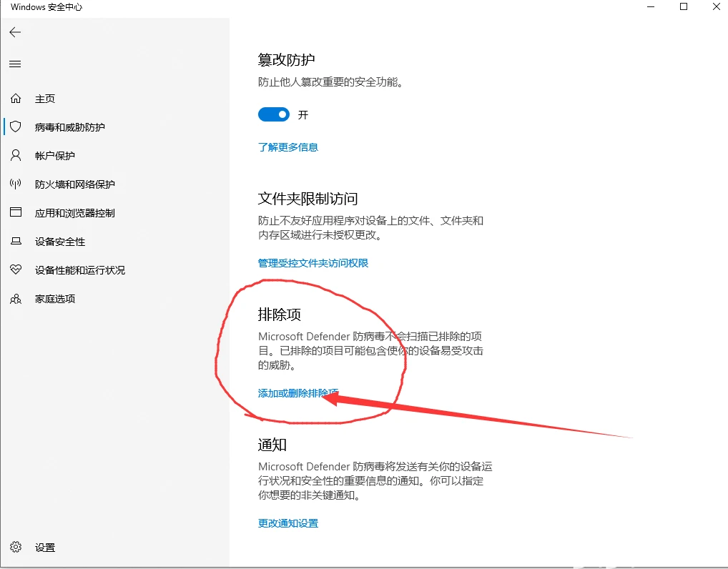728x569 pixels.
Task: Click the 排除项 heading
Action: 280,315
